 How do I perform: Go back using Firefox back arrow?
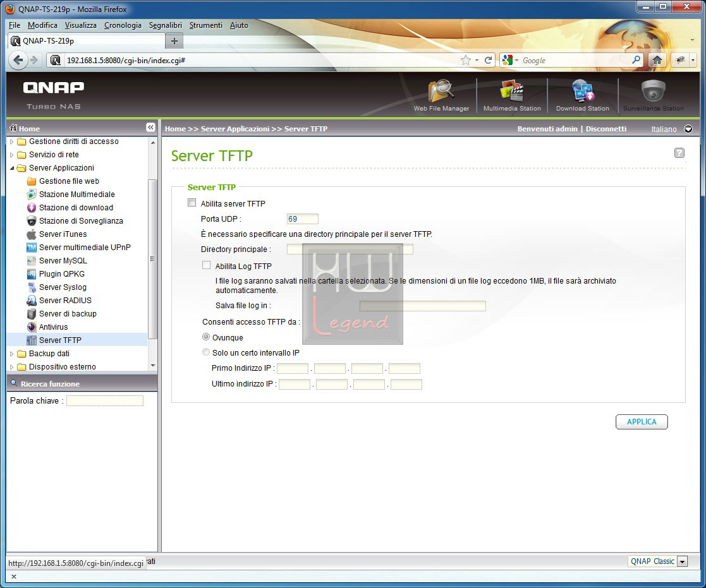pos(18,60)
